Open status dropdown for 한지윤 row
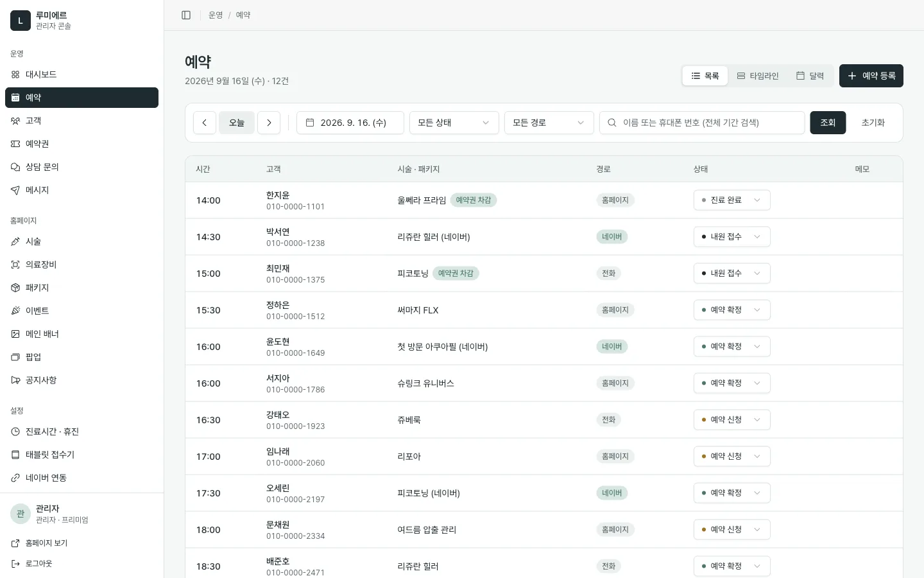This screenshot has height=578, width=924. pos(732,200)
